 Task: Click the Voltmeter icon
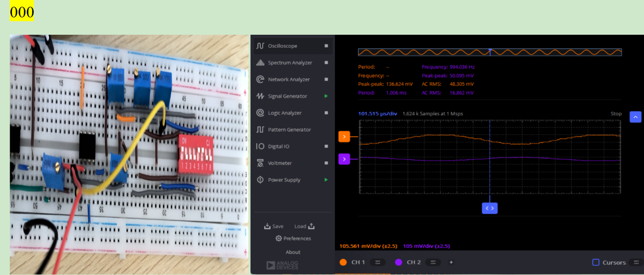[x=260, y=163]
